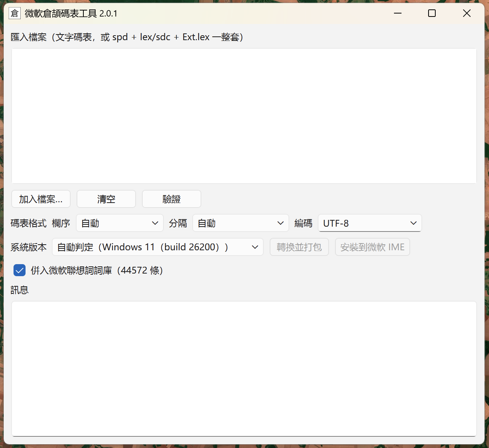Image resolution: width=489 pixels, height=448 pixels.
Task: Click the 訊息 label
Action: (x=20, y=290)
